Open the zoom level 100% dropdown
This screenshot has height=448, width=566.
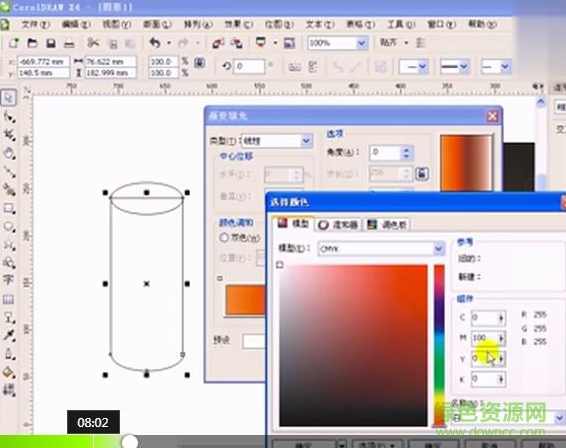(x=361, y=43)
